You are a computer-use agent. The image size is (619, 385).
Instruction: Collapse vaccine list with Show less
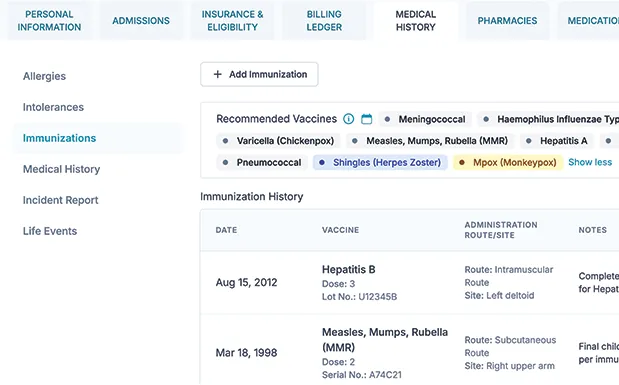click(590, 162)
